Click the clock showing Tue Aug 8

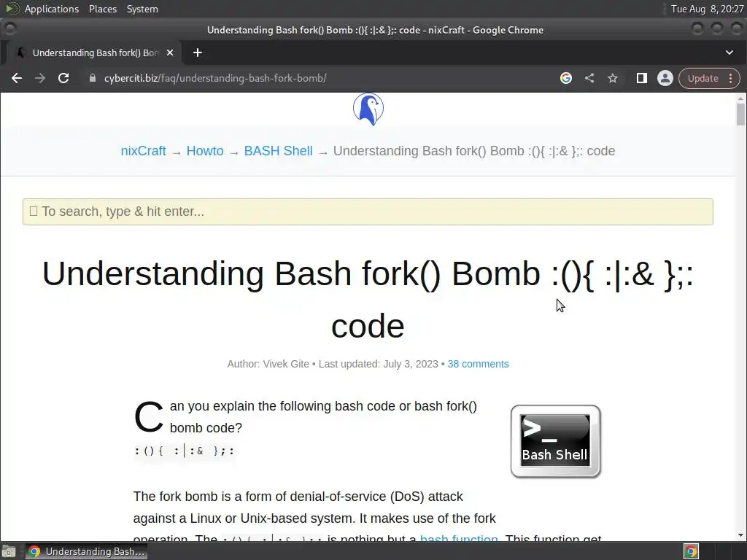click(x=707, y=9)
